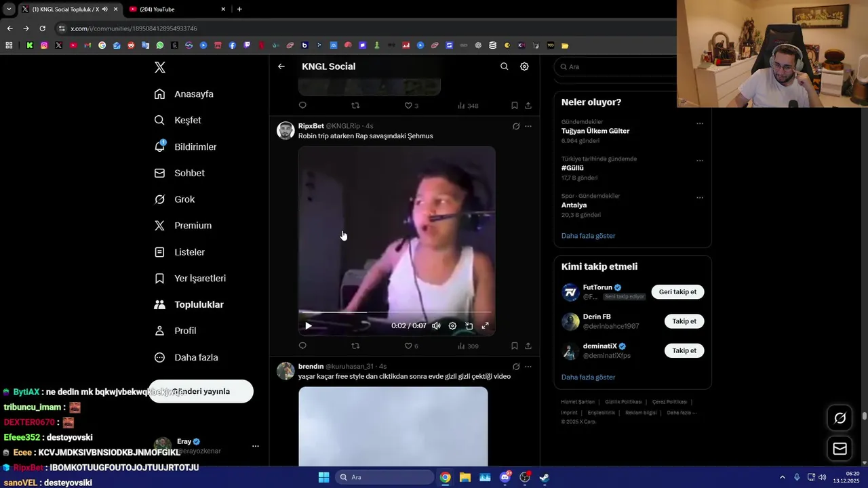The width and height of the screenshot is (868, 488).
Task: Open account menu next to Eray
Action: 256,446
